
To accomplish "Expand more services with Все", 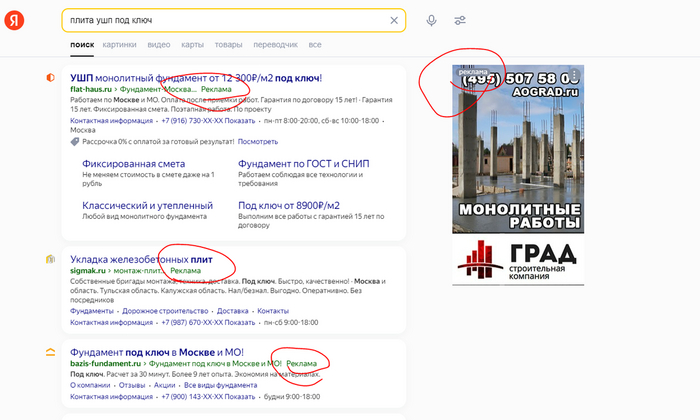I will coord(315,45).
